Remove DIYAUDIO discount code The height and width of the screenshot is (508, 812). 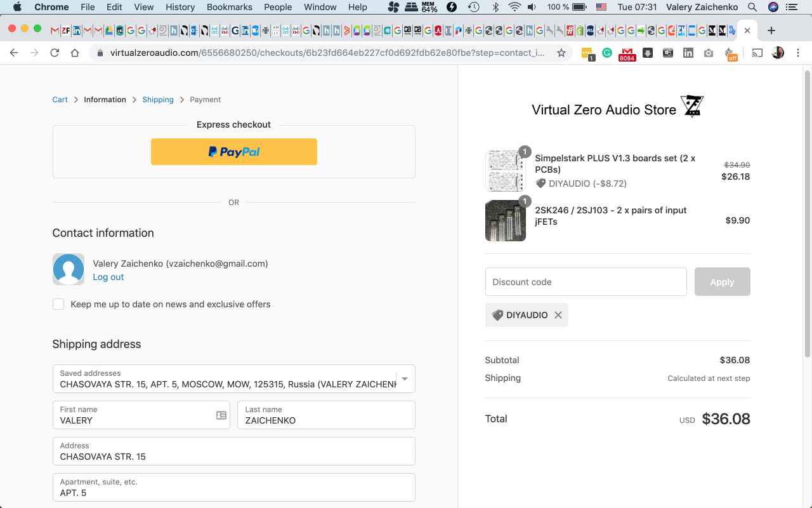[x=558, y=315]
